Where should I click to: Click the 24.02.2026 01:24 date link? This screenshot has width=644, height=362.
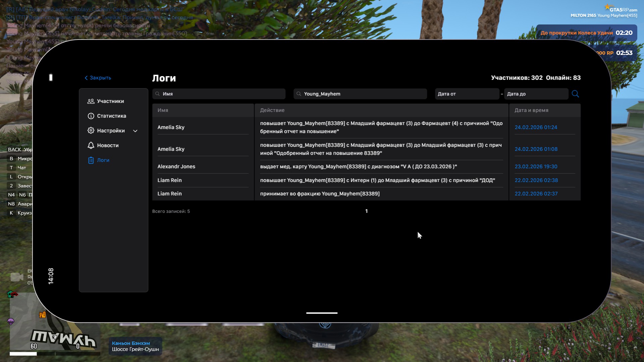(x=536, y=127)
